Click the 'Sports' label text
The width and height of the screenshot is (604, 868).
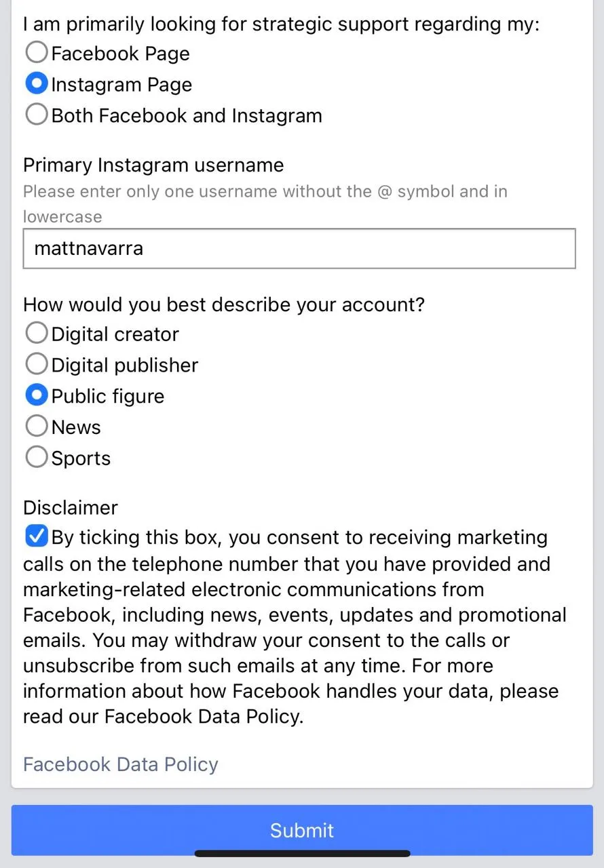(81, 459)
